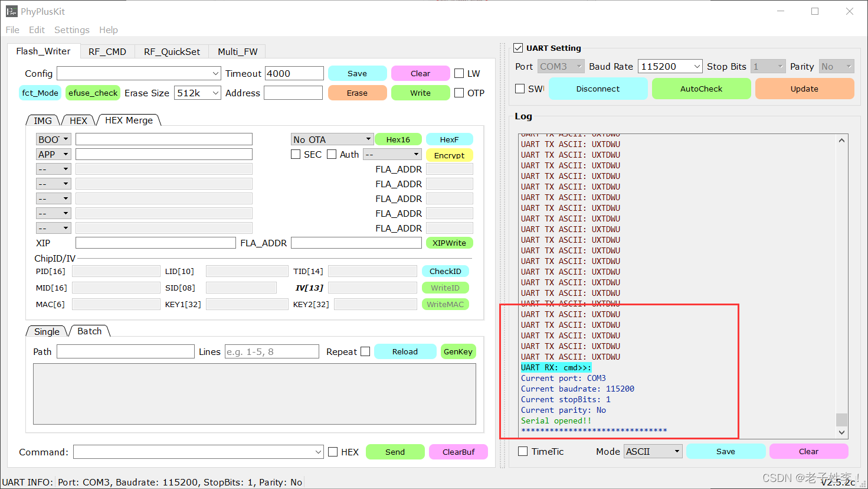The width and height of the screenshot is (868, 489).
Task: Toggle the Auth checkbox
Action: (x=332, y=154)
